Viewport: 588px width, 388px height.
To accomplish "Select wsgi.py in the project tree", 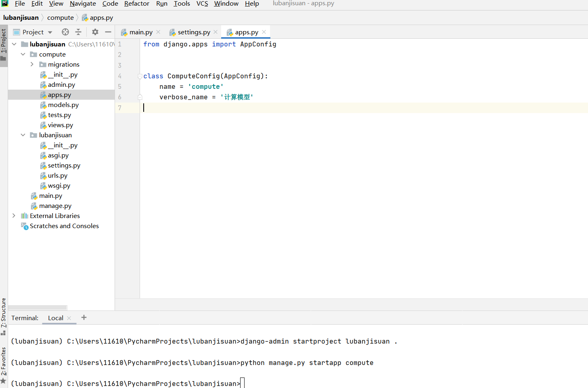I will click(x=59, y=186).
